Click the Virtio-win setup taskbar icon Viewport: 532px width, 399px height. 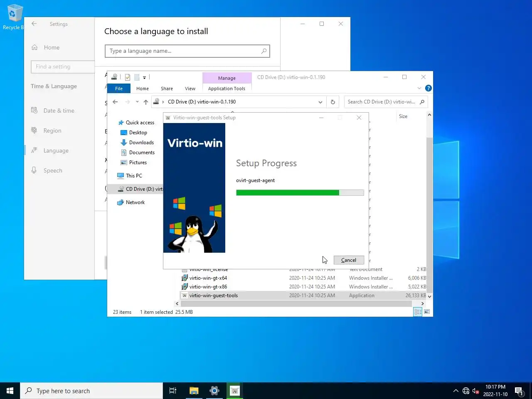click(x=235, y=391)
